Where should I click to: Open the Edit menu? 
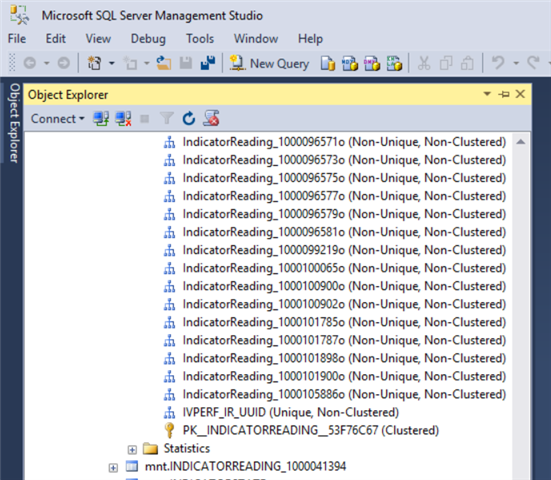(x=56, y=39)
